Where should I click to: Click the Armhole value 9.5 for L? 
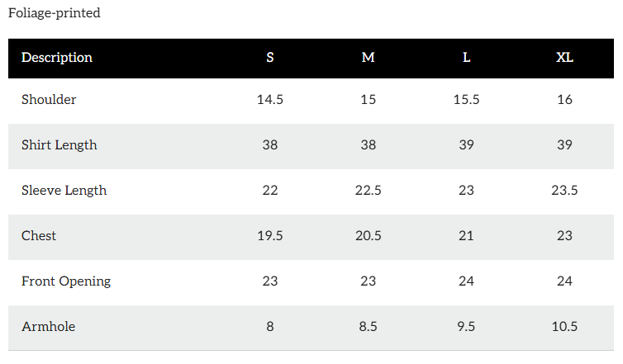coord(467,327)
